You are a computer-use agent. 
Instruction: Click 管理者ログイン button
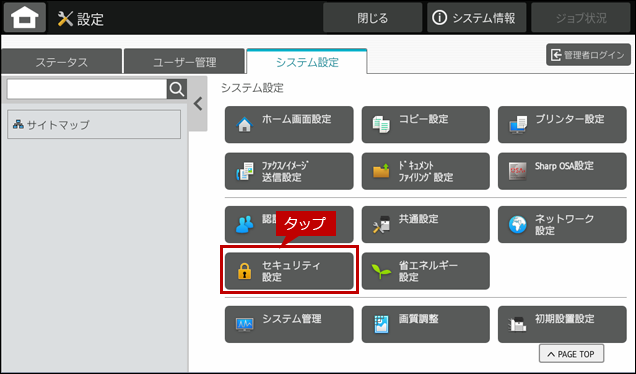[588, 55]
